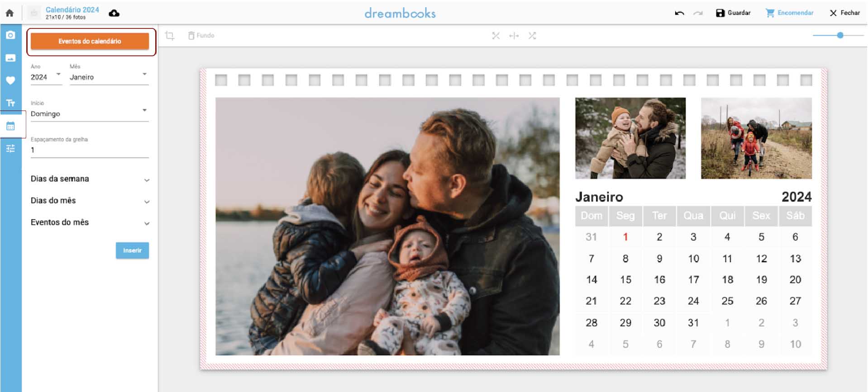Viewport: 868px width, 392px height.
Task: Select the crop tool icon
Action: point(170,36)
